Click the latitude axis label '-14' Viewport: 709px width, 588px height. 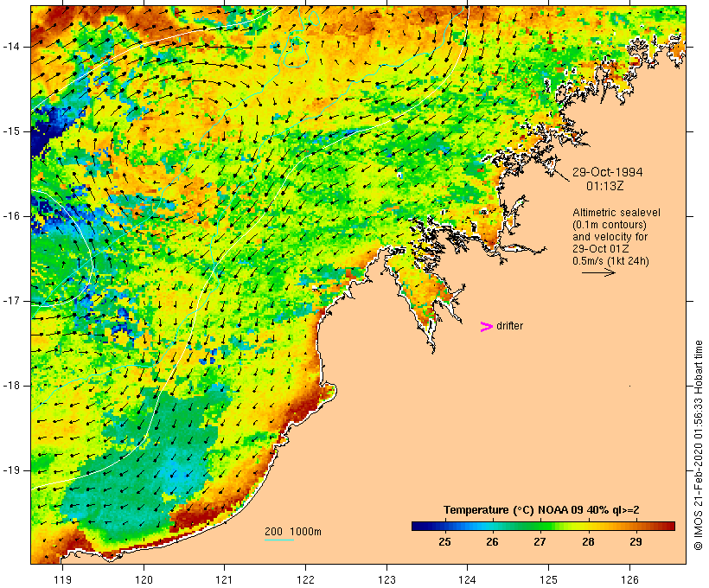pyautogui.click(x=11, y=47)
